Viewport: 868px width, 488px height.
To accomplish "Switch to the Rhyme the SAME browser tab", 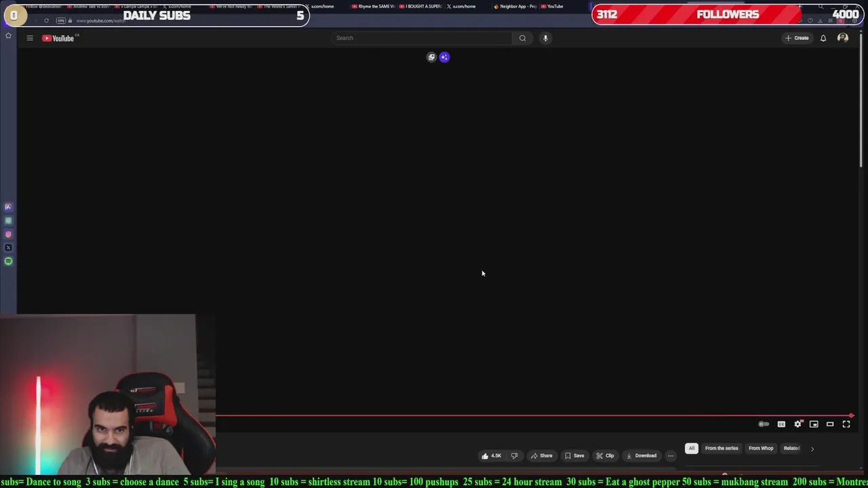I will click(x=374, y=6).
